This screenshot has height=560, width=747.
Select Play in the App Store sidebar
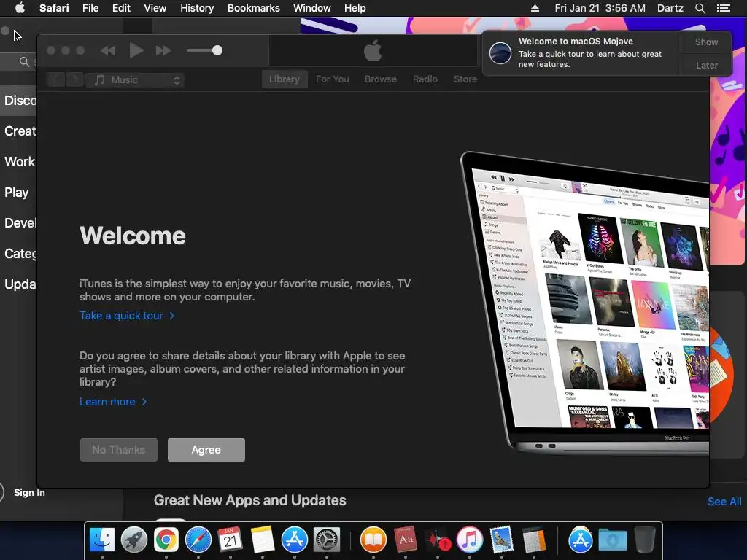17,192
